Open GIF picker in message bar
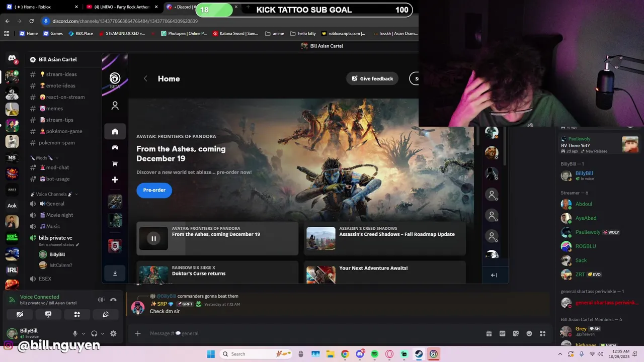 [502, 333]
